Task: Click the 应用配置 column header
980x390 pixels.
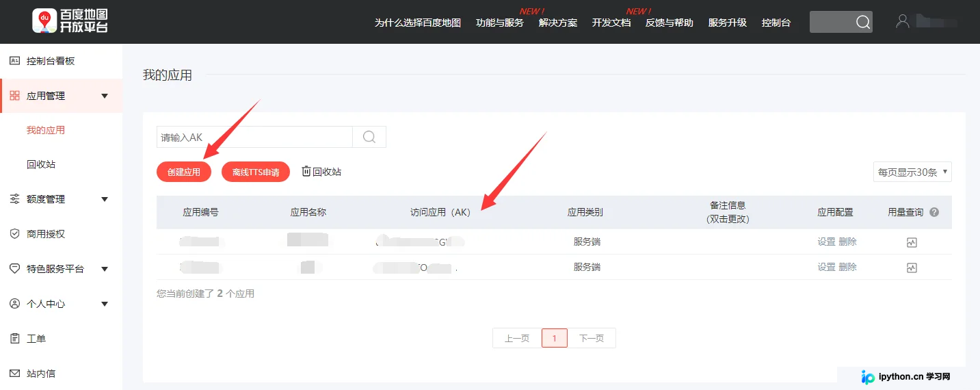Action: pyautogui.click(x=836, y=212)
